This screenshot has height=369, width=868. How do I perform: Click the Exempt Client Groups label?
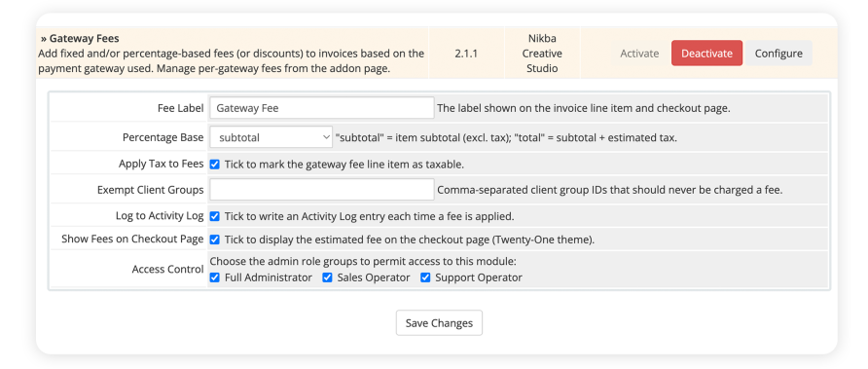point(151,190)
